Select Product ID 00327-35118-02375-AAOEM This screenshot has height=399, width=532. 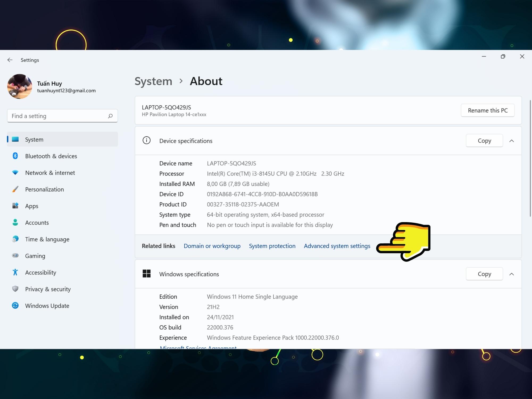(243, 204)
